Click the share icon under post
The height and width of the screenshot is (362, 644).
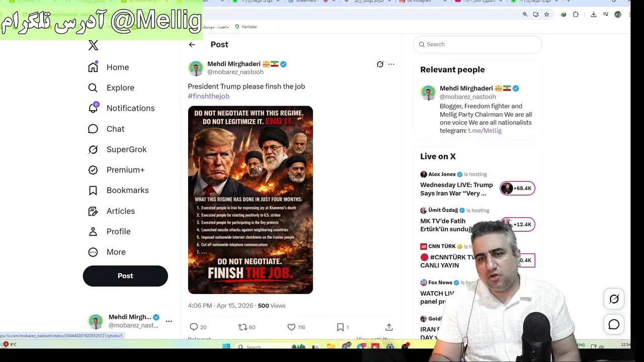coord(389,327)
